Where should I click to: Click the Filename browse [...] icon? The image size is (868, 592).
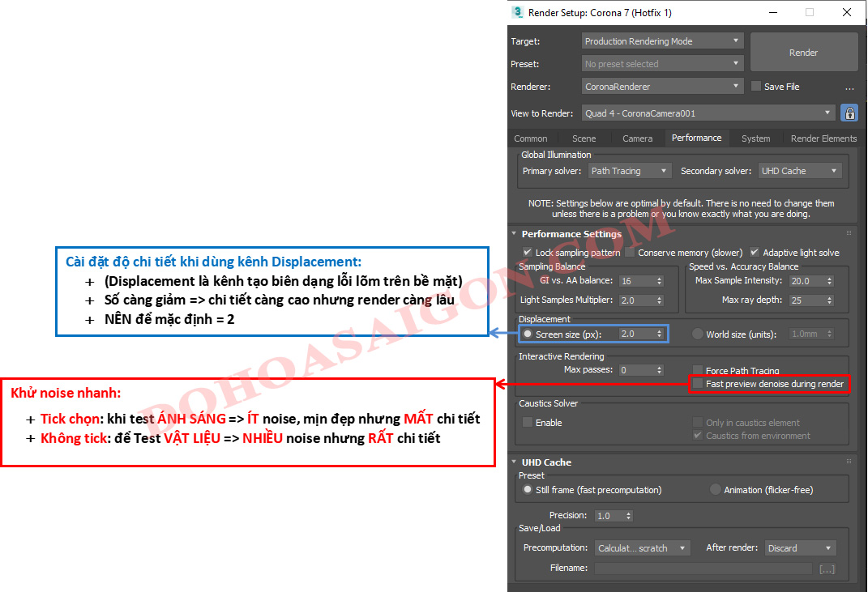827,569
